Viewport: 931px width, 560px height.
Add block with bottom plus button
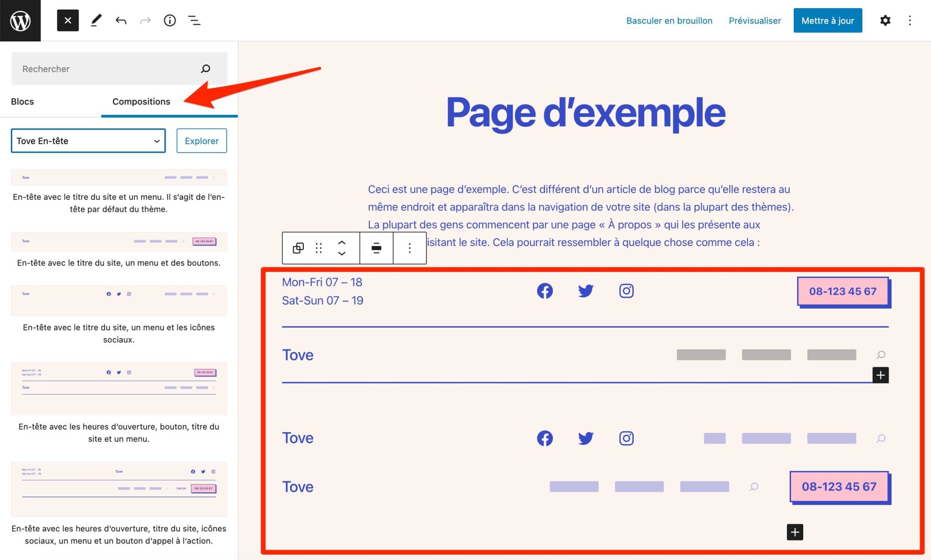click(795, 532)
